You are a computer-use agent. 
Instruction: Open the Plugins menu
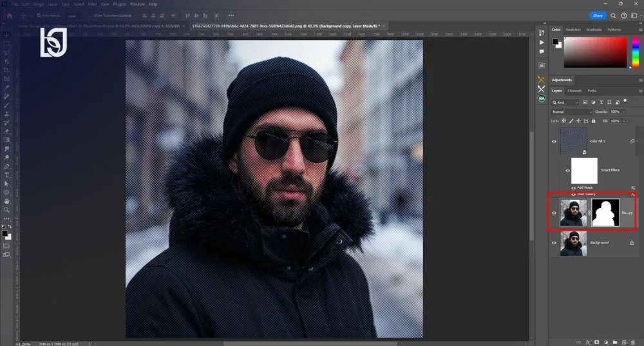[x=120, y=4]
